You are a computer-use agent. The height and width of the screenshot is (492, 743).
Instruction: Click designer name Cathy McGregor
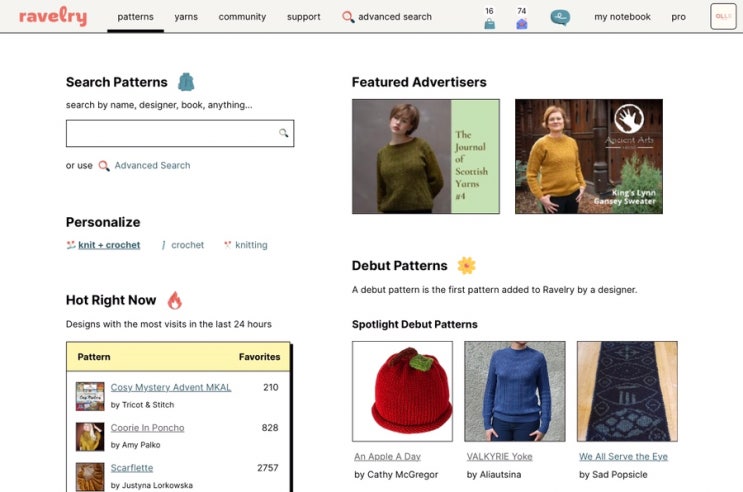tap(403, 474)
